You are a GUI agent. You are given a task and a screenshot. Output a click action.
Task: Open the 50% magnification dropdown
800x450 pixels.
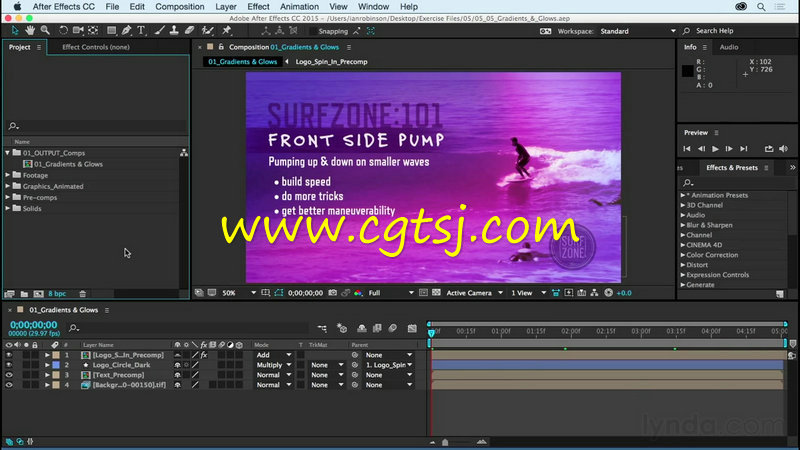tap(239, 293)
